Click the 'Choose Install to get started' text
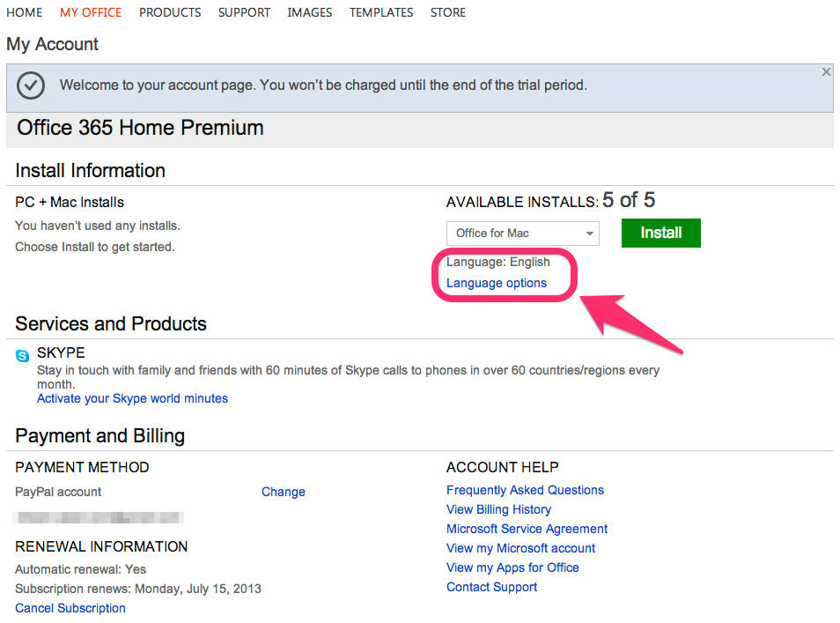The width and height of the screenshot is (840, 623). (x=95, y=247)
